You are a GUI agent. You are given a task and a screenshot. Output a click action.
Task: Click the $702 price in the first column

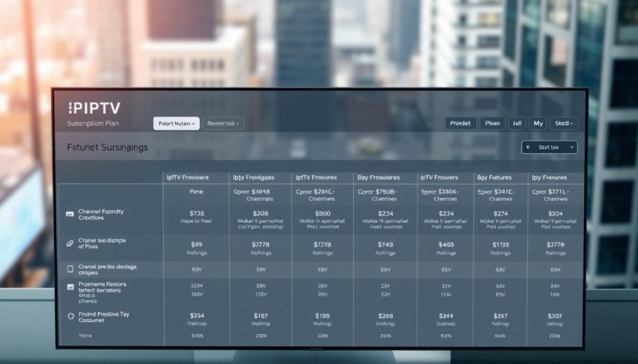(196, 213)
